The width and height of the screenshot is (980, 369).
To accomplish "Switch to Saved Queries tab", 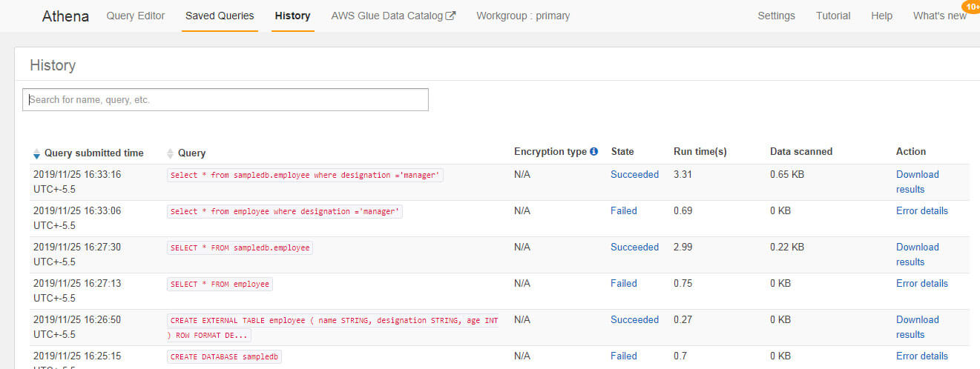I will click(x=220, y=16).
